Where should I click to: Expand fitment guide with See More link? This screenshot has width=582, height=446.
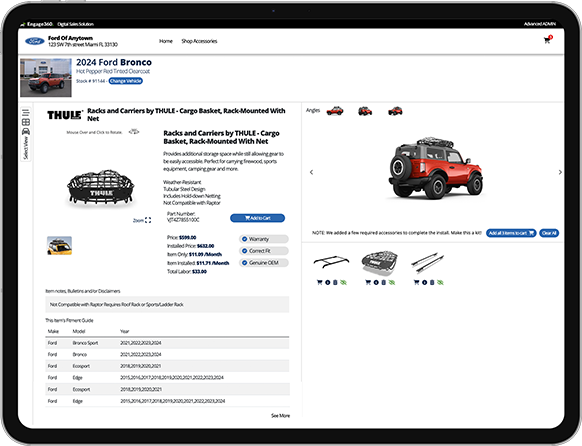click(x=280, y=416)
